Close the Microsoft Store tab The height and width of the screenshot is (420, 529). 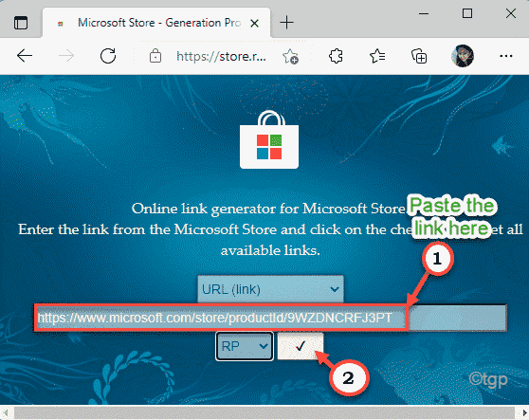(x=255, y=24)
